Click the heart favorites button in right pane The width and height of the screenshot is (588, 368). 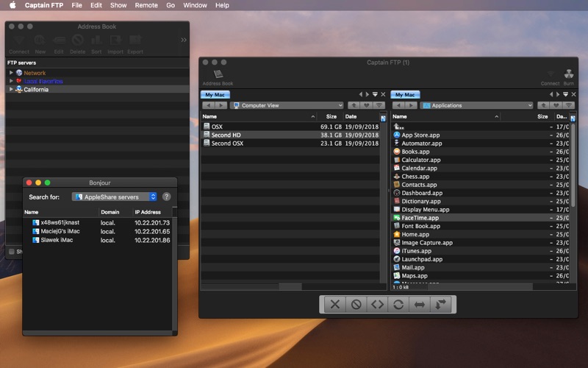(x=556, y=105)
